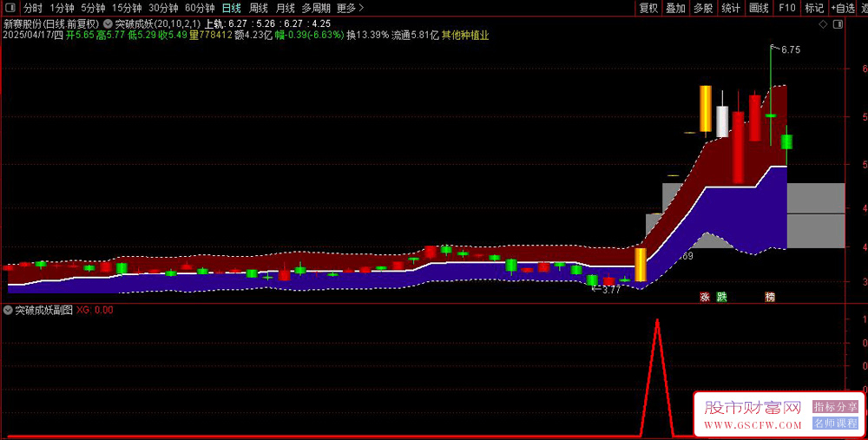Open the 复权 adjustment menu
This screenshot has width=868, height=440.
(648, 8)
